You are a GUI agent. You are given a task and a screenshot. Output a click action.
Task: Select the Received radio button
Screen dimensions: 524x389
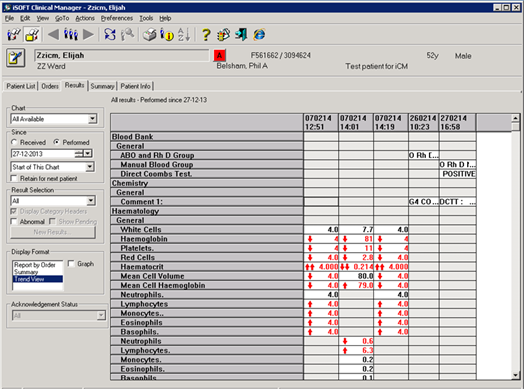[x=14, y=142]
